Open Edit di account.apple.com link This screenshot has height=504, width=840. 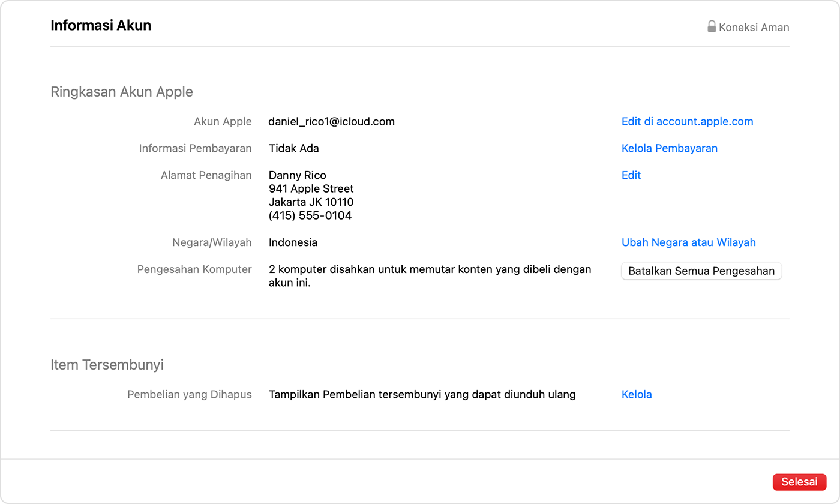[x=687, y=121]
